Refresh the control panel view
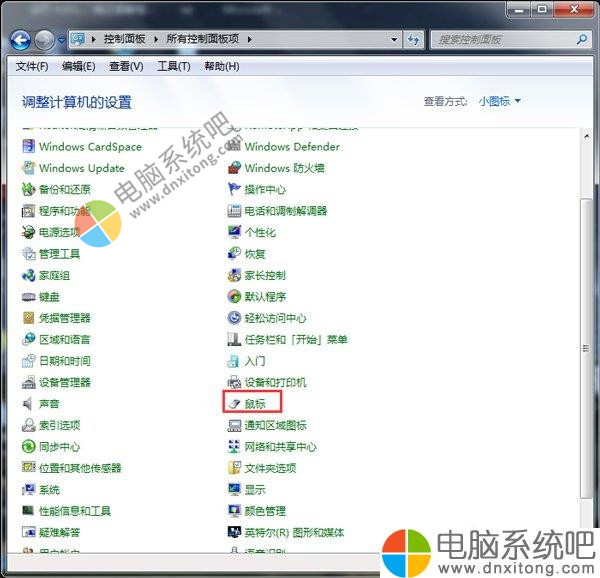Image resolution: width=600 pixels, height=578 pixels. point(414,39)
